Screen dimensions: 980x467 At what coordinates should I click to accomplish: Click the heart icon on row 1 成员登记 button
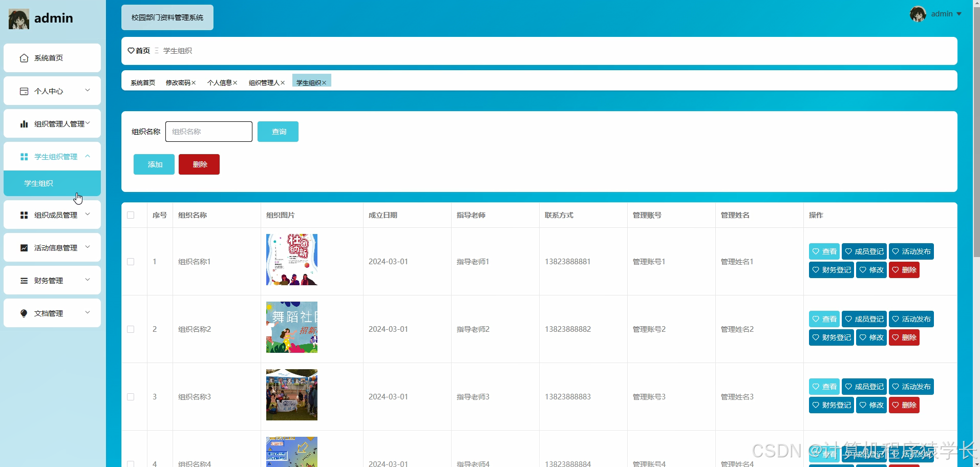(848, 251)
